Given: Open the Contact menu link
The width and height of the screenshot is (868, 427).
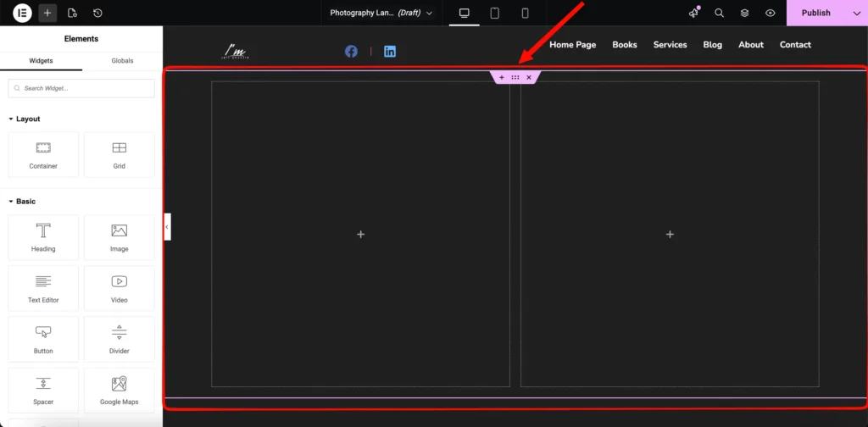Looking at the screenshot, I should point(795,45).
